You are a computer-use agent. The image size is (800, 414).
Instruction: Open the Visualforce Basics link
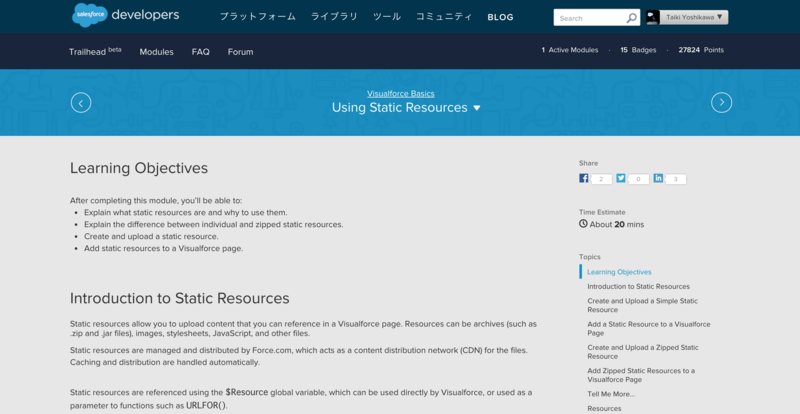[x=401, y=94]
